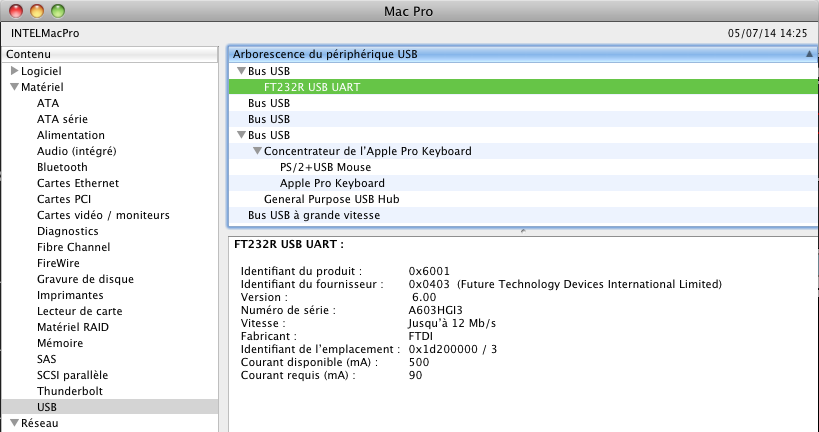The image size is (819, 432).
Task: Click the Contenu column header
Action: click(x=108, y=53)
